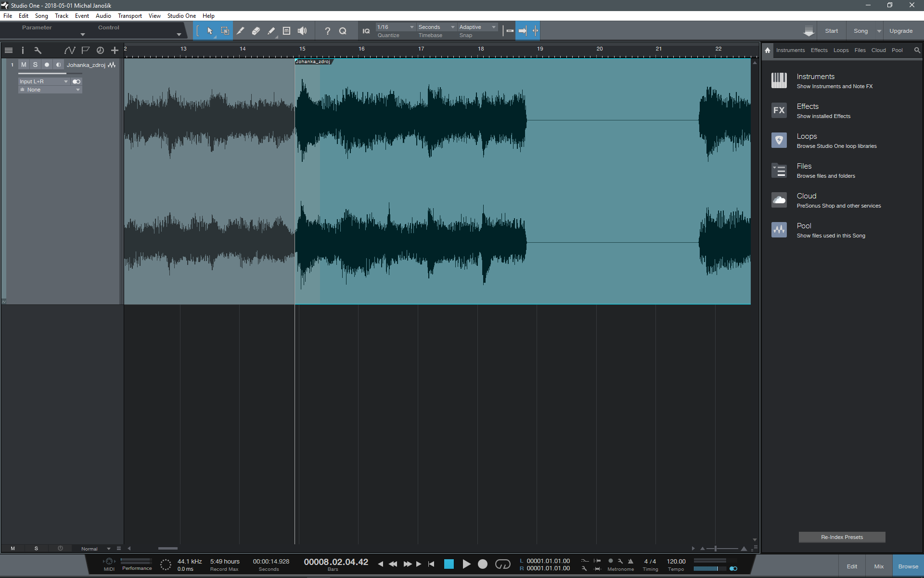Expand the Parameter dropdown arrow
This screenshot has height=578, width=924.
(83, 34)
